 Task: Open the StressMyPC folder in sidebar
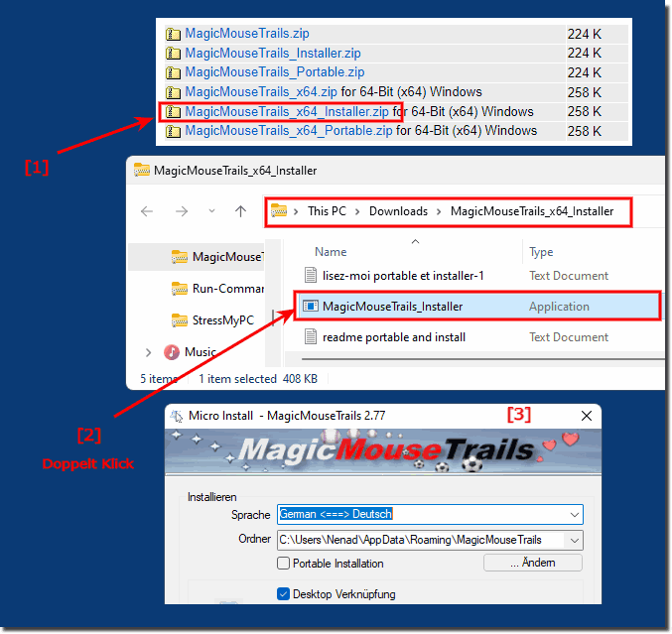tap(223, 320)
